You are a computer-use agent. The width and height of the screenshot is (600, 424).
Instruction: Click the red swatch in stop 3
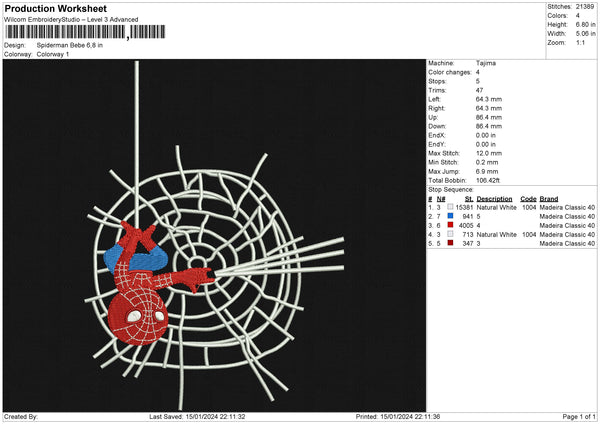[x=450, y=225]
